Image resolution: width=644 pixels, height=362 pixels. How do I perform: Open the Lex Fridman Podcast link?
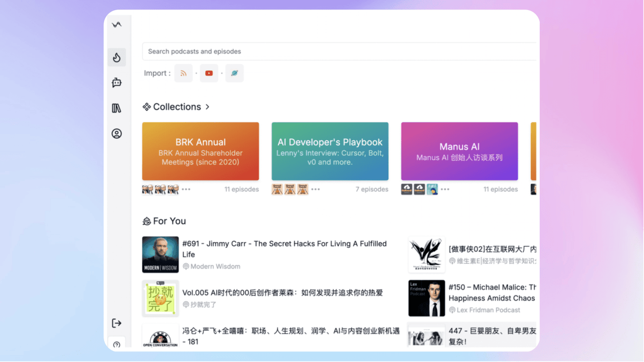[488, 310]
